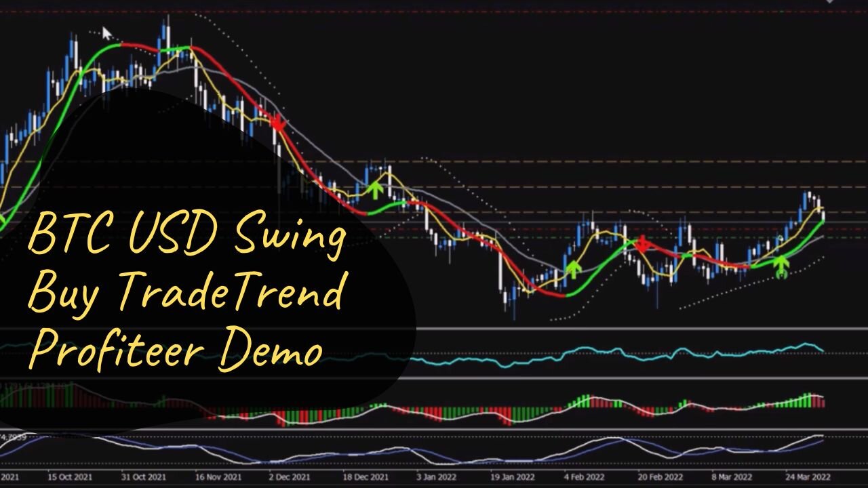Screen dimensions: 868x488
Task: Click the green buy arrow above 4 Feb 2022
Action: [574, 270]
